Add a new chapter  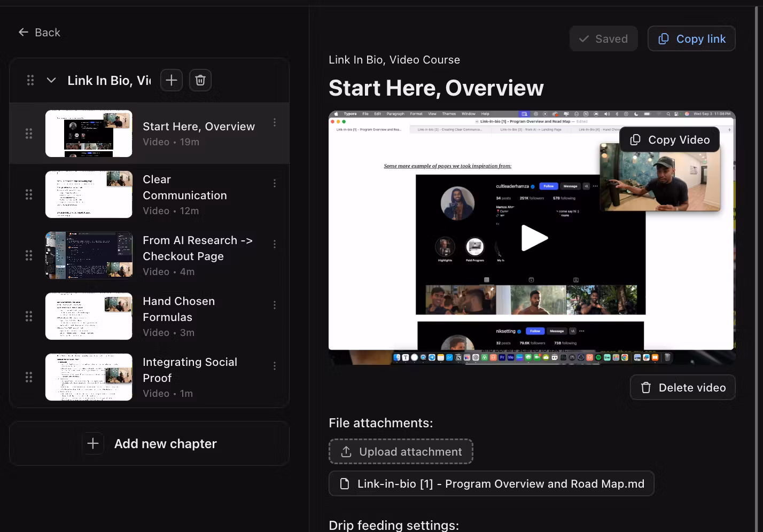pos(149,443)
